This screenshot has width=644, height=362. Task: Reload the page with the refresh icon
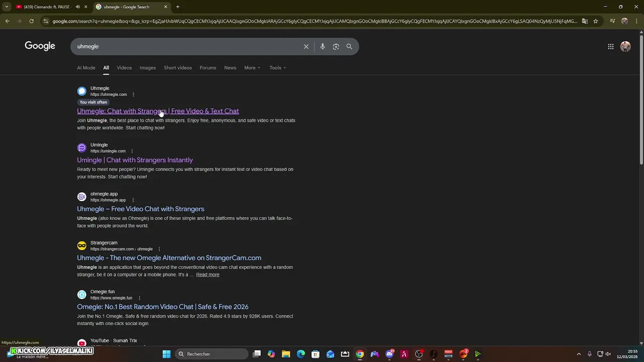click(x=31, y=21)
